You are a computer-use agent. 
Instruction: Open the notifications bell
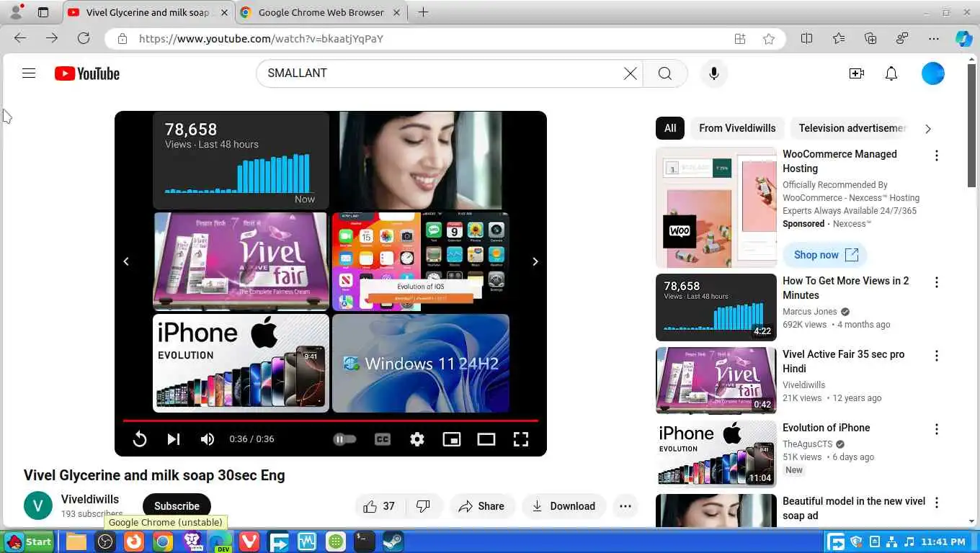pyautogui.click(x=891, y=73)
